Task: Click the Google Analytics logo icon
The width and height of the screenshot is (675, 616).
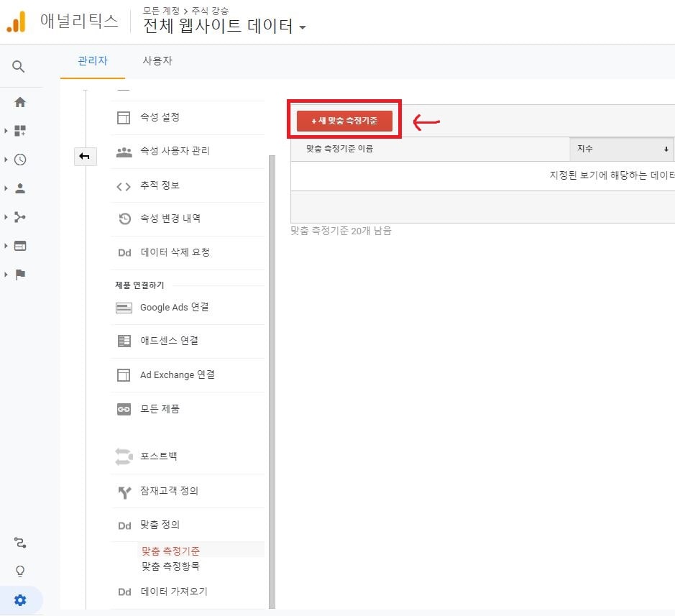Action: pyautogui.click(x=17, y=22)
